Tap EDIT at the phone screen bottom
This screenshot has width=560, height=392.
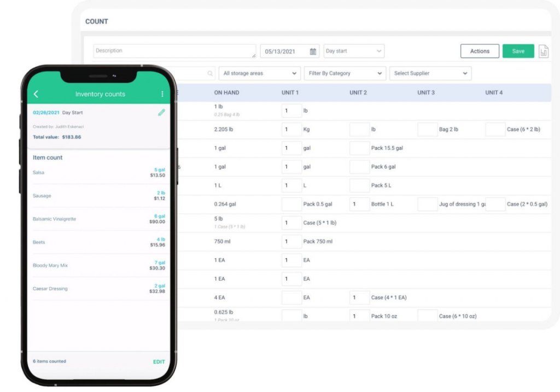pos(159,361)
